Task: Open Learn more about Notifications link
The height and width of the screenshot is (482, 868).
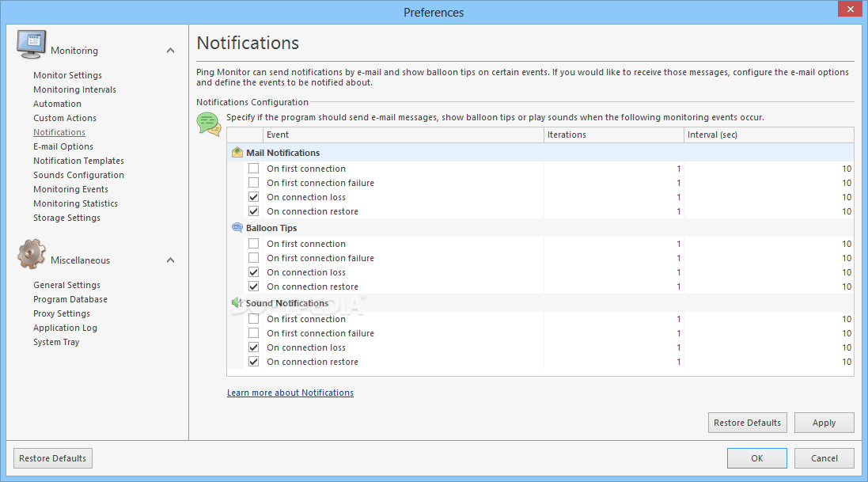Action: (290, 393)
